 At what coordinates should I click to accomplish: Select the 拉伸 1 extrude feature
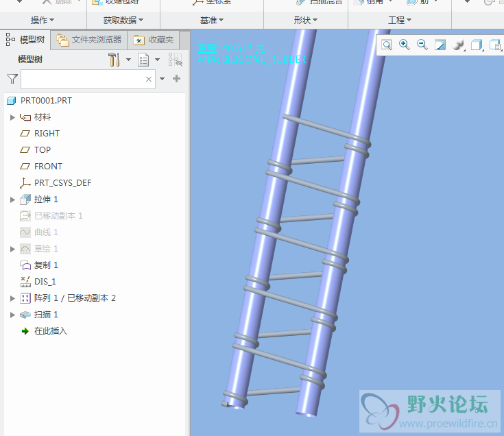46,199
